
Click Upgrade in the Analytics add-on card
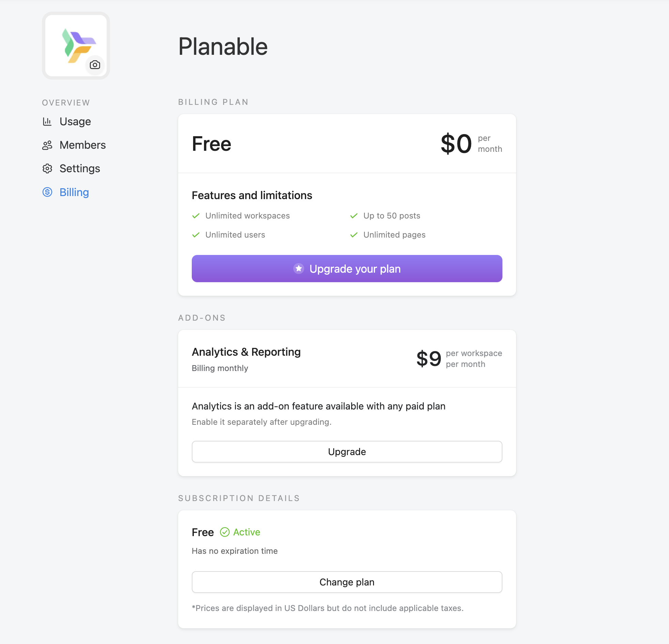[347, 452]
